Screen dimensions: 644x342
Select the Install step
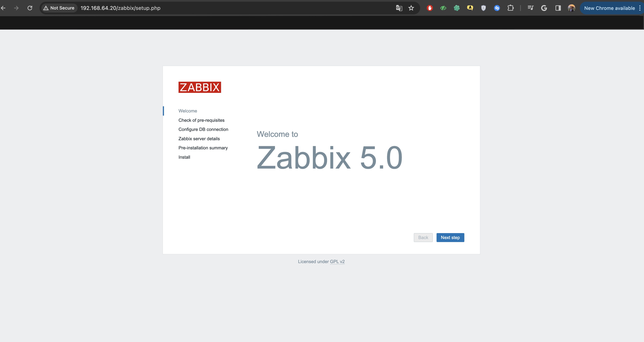click(184, 157)
